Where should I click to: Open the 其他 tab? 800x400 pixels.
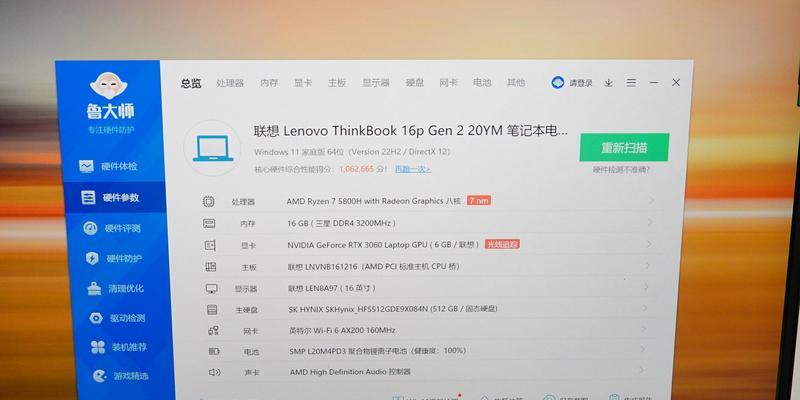click(515, 83)
